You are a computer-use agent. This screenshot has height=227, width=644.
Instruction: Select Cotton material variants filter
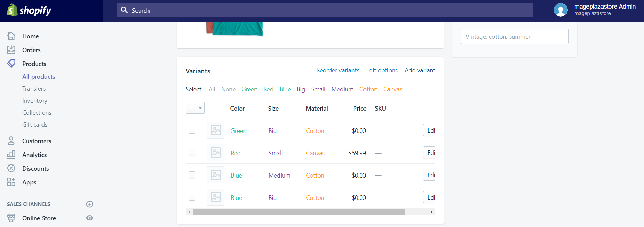[x=368, y=89]
